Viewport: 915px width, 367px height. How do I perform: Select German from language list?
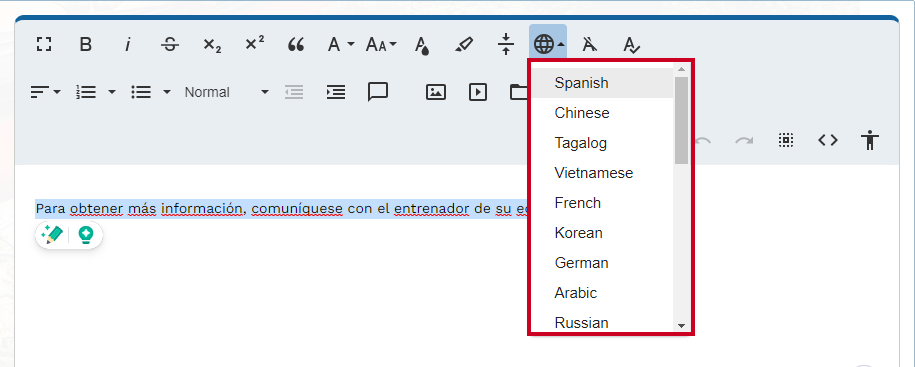coord(602,263)
